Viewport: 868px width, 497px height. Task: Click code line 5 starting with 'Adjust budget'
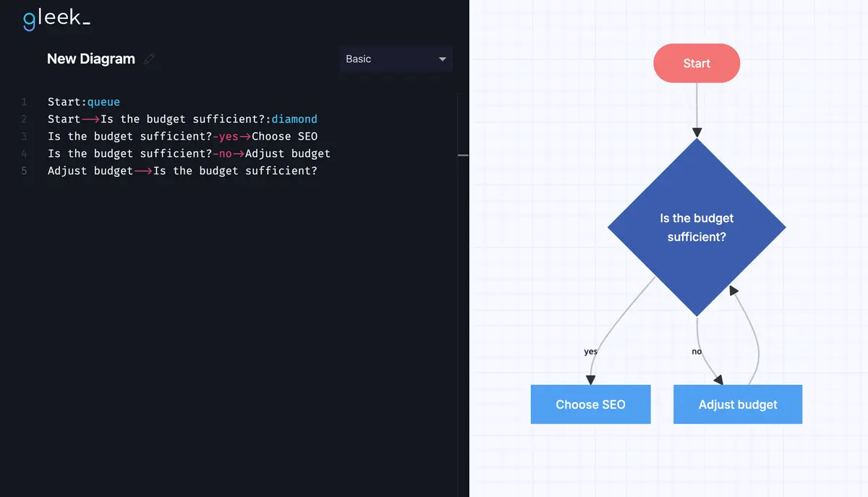[182, 171]
